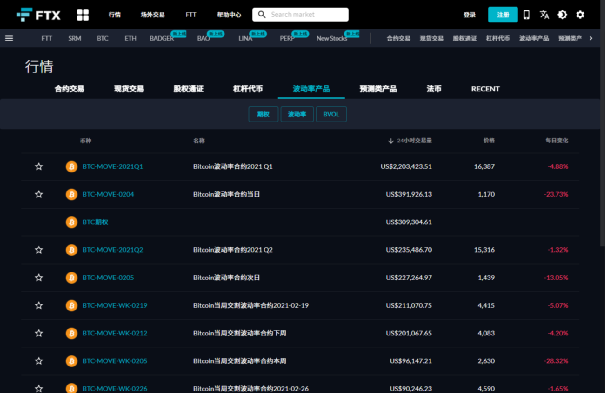Click the 注册 register button
The width and height of the screenshot is (605, 393).
coord(503,15)
